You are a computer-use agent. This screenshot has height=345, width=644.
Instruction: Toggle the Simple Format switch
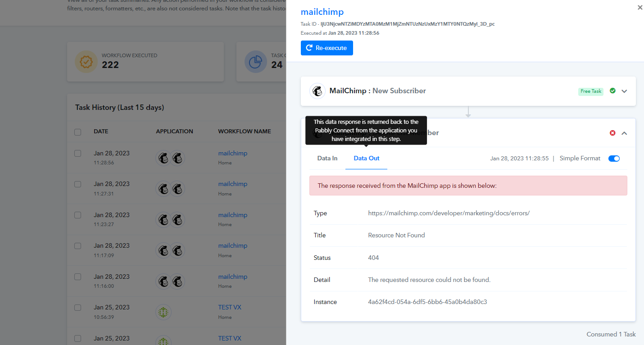tap(614, 159)
